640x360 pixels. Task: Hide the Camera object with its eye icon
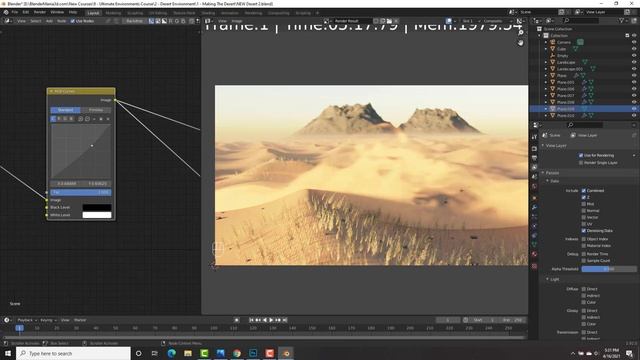[634, 42]
